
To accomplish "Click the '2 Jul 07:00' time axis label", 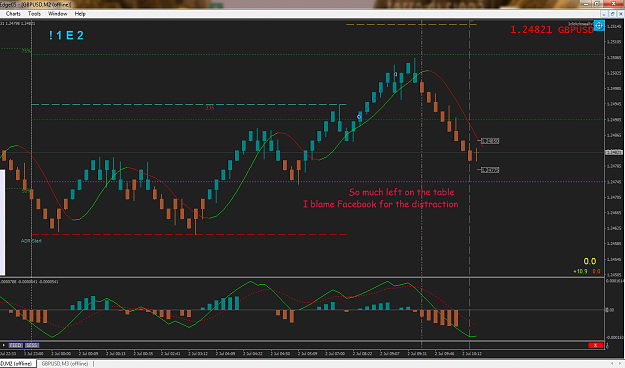I will [x=335, y=354].
